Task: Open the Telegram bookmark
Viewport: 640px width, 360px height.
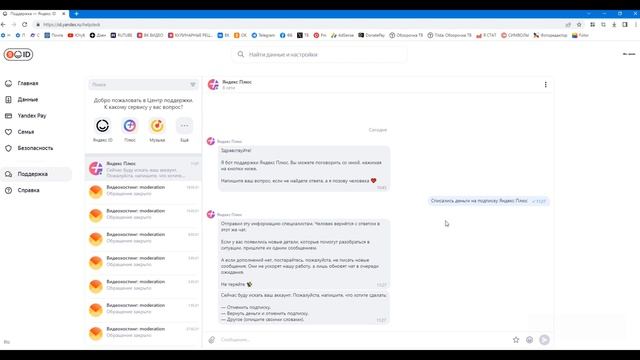Action: pos(263,36)
